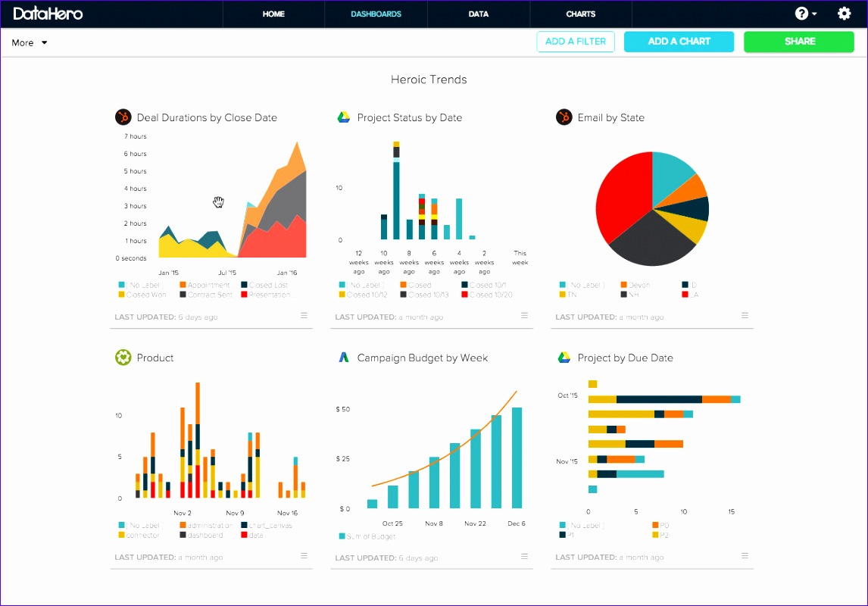The image size is (868, 606).
Task: Click the Campaign Budget bar chart
Action: tap(445, 448)
